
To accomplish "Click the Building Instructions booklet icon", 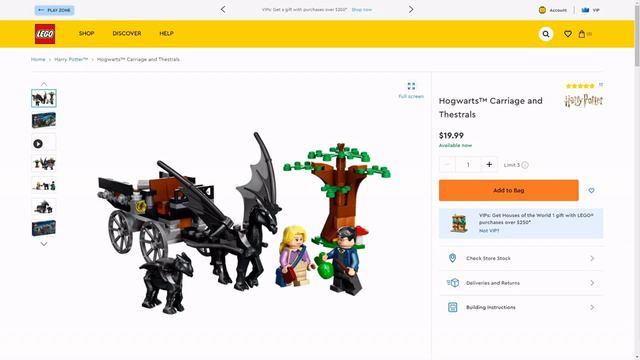I will 453,307.
